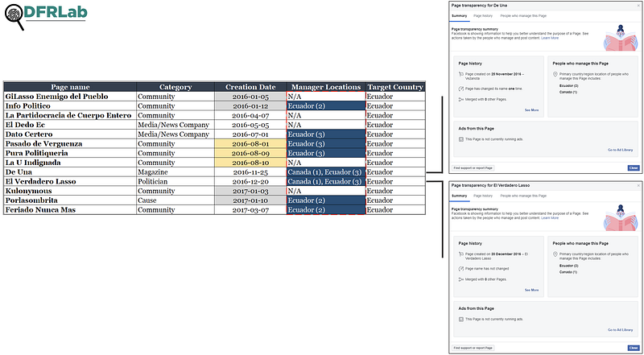Viewport: 644px width, 355px height.
Task: Click merge icon in De Una dialog
Action: 460,100
